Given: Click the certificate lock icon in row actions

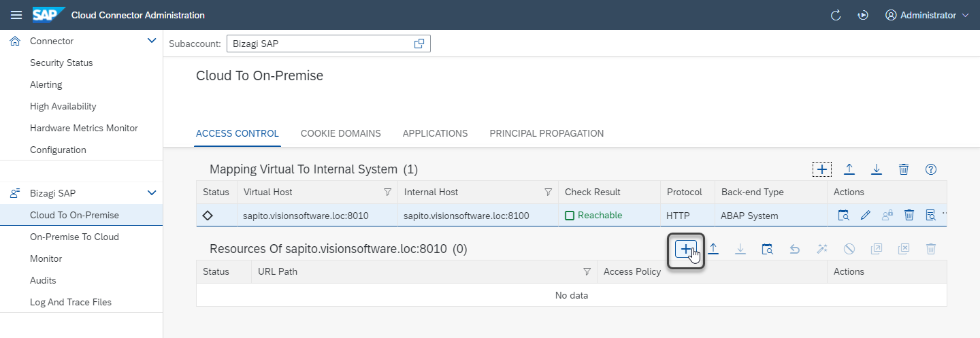Looking at the screenshot, I should point(887,216).
